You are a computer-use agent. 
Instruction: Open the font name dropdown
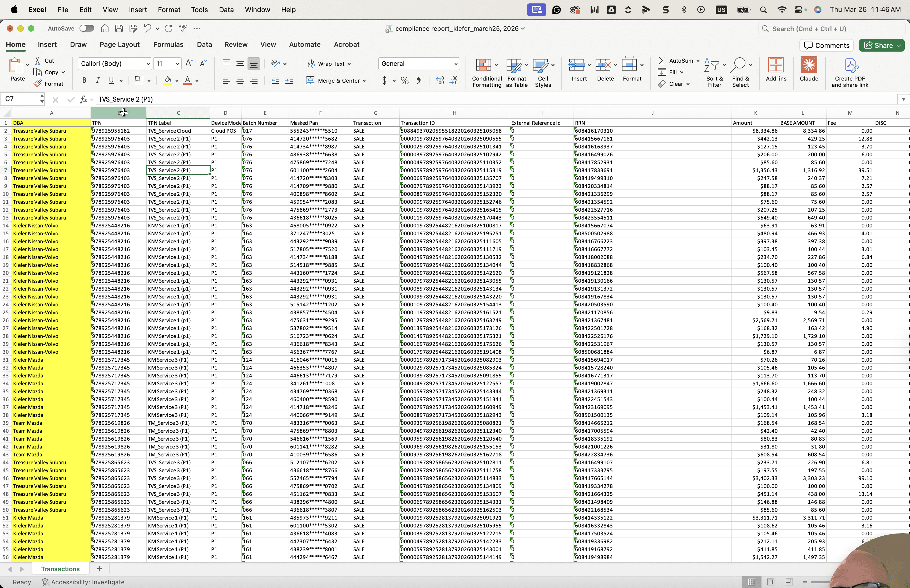pos(148,64)
